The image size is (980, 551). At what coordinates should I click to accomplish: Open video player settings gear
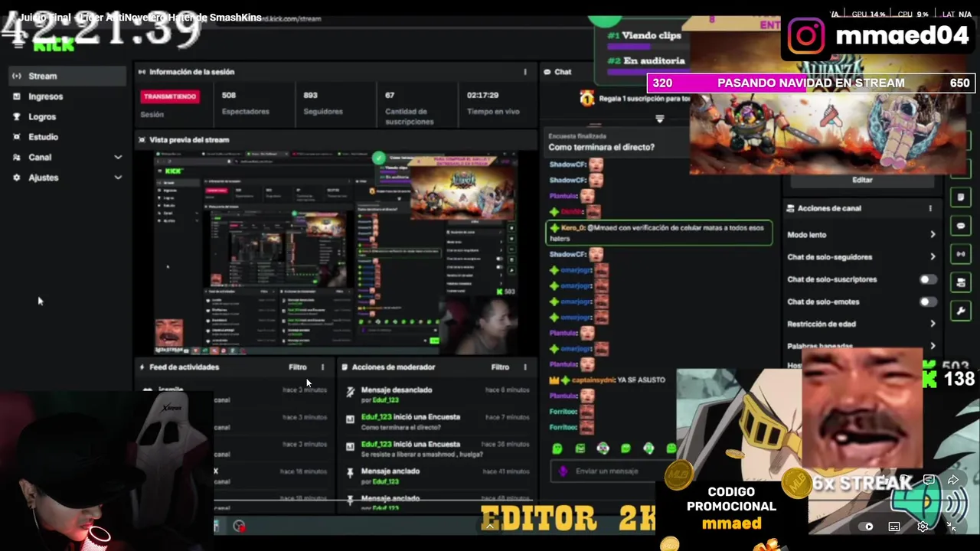[923, 527]
